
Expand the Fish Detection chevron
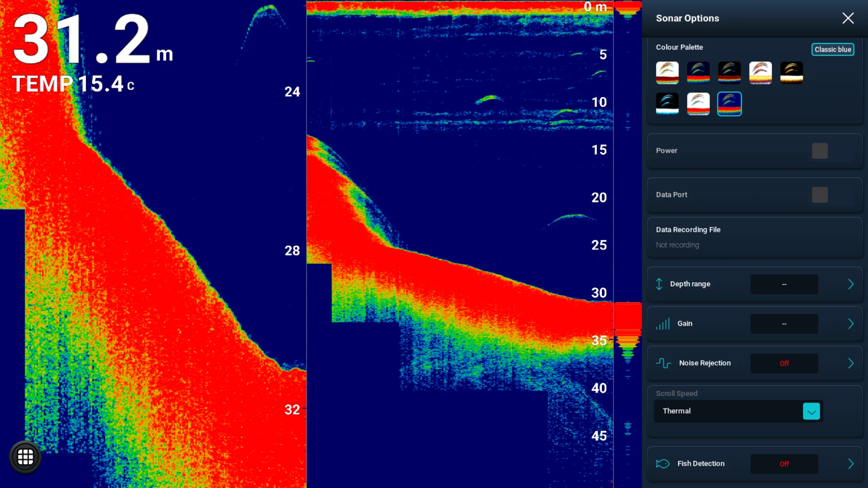tap(851, 464)
